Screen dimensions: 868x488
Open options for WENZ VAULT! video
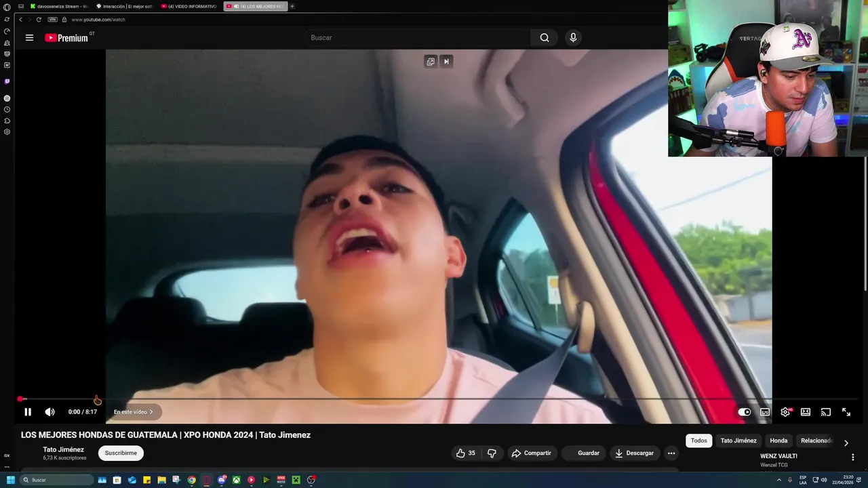click(x=852, y=457)
